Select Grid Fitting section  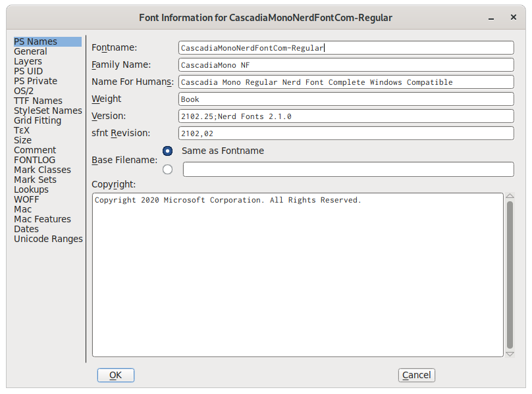[x=38, y=120]
